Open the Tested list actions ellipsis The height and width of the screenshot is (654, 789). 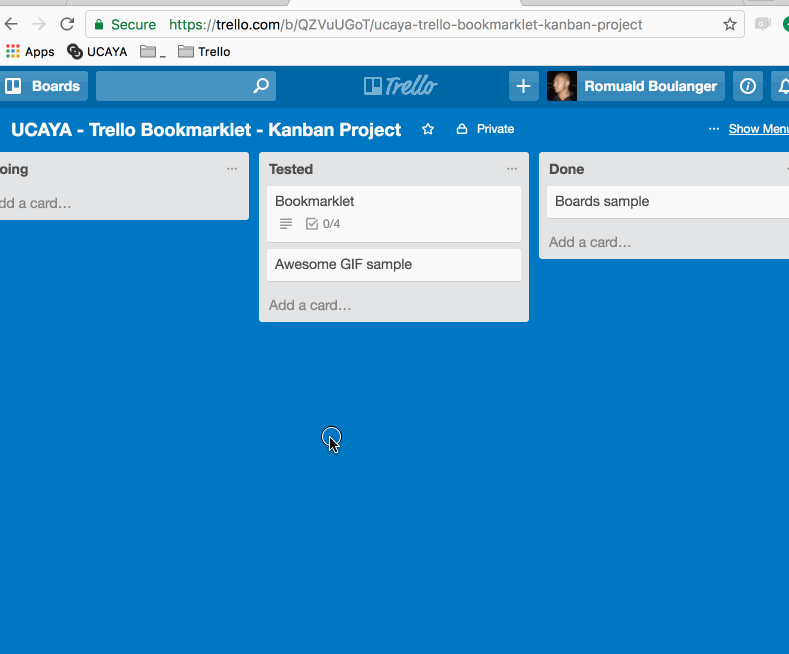click(512, 169)
